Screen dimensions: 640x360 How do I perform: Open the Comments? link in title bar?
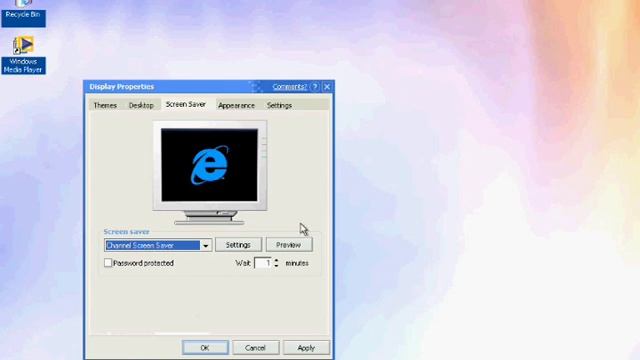click(289, 87)
